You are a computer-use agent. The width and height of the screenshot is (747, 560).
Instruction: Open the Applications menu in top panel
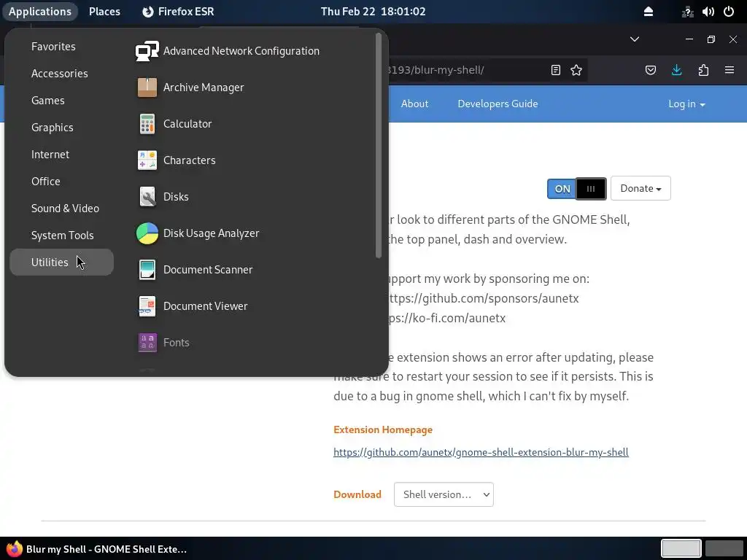point(40,12)
